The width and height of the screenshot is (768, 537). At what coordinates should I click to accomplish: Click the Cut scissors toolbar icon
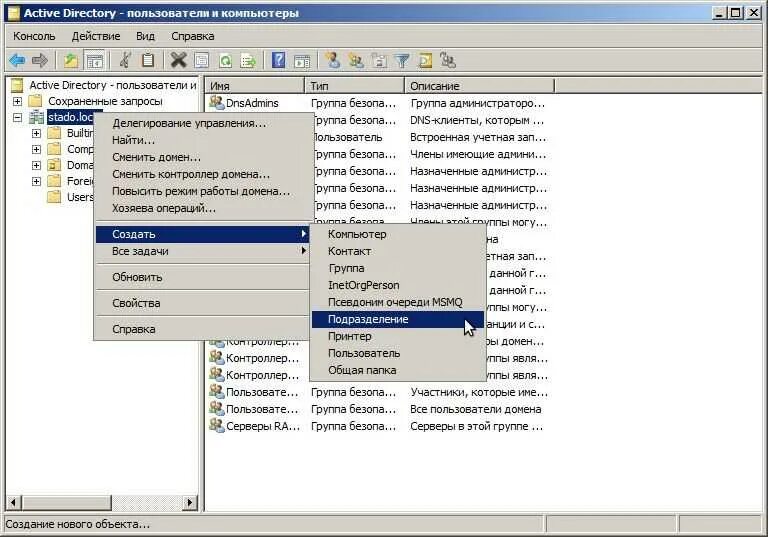[x=125, y=60]
